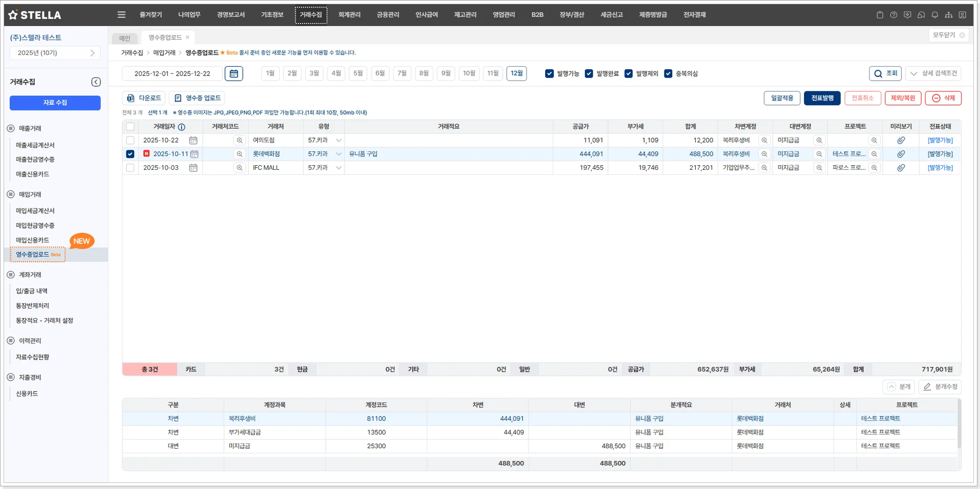Search 프로젝트 in 여의도점 row
Viewport: 980px width, 489px height.
coord(874,140)
